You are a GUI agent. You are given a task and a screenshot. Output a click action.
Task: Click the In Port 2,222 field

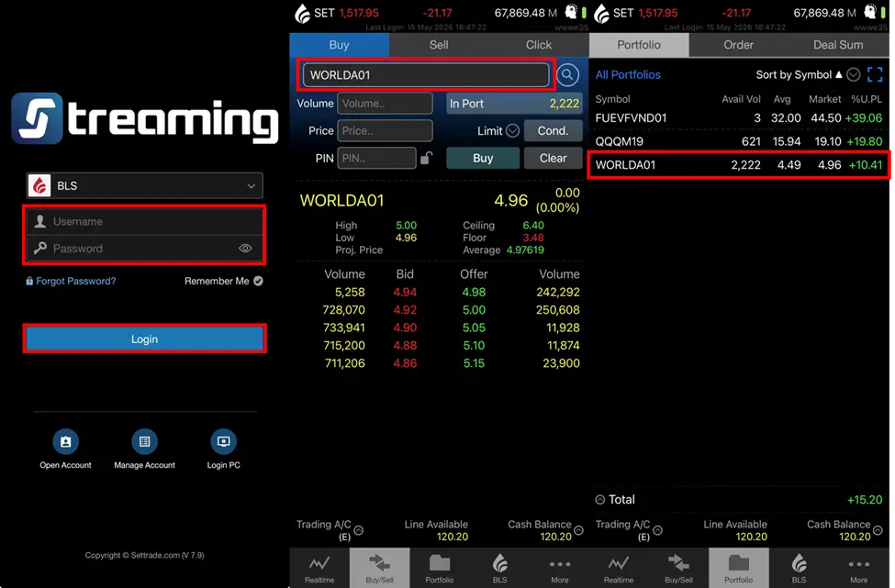coord(514,104)
